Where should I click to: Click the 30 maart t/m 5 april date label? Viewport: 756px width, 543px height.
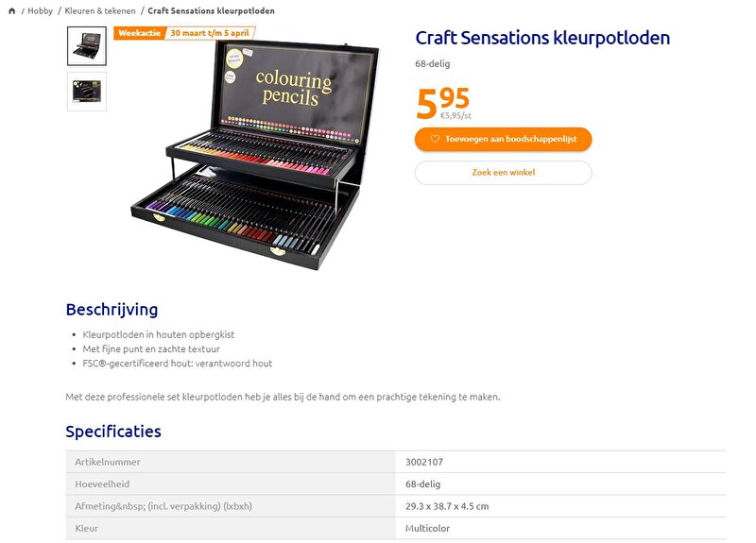point(210,33)
